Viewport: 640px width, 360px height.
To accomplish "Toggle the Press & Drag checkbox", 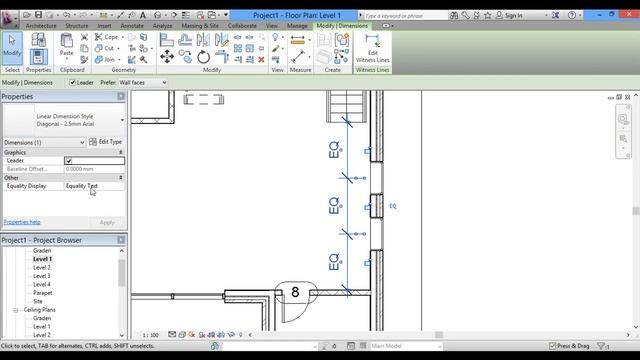I will point(552,346).
